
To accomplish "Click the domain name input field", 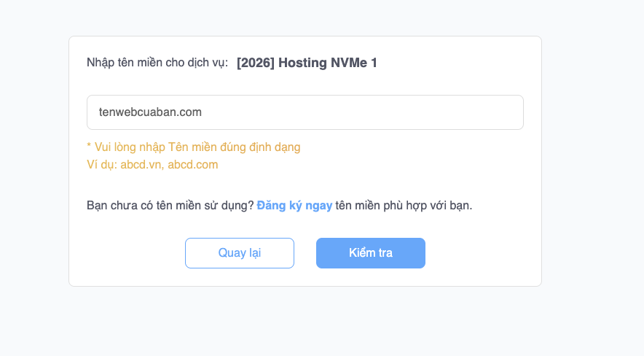I will coord(305,112).
